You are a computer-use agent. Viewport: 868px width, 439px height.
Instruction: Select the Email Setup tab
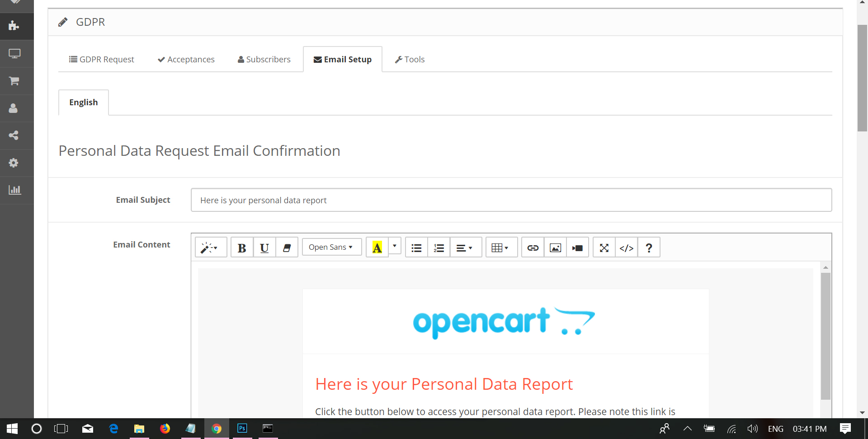(343, 59)
